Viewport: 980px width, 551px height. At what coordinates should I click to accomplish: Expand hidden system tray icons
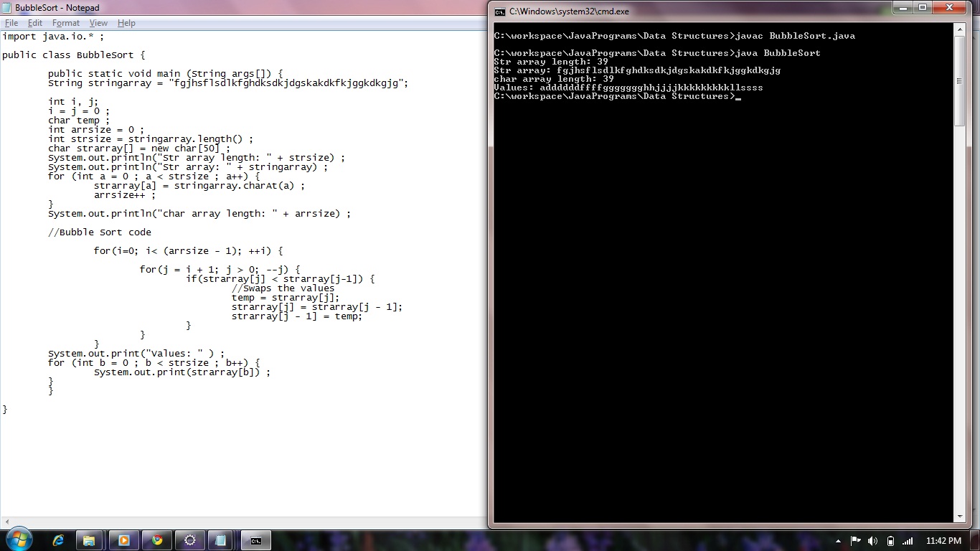[x=838, y=541]
